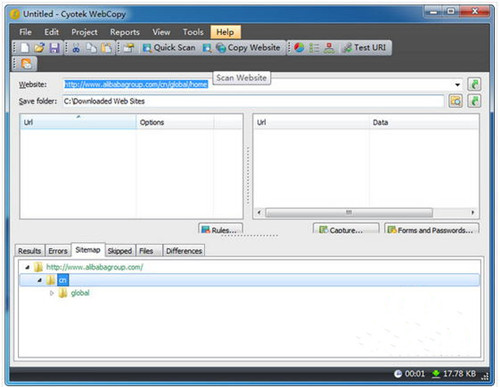This screenshot has height=387, width=500.
Task: Click the orange icon on second toolbar row
Action: (26, 64)
